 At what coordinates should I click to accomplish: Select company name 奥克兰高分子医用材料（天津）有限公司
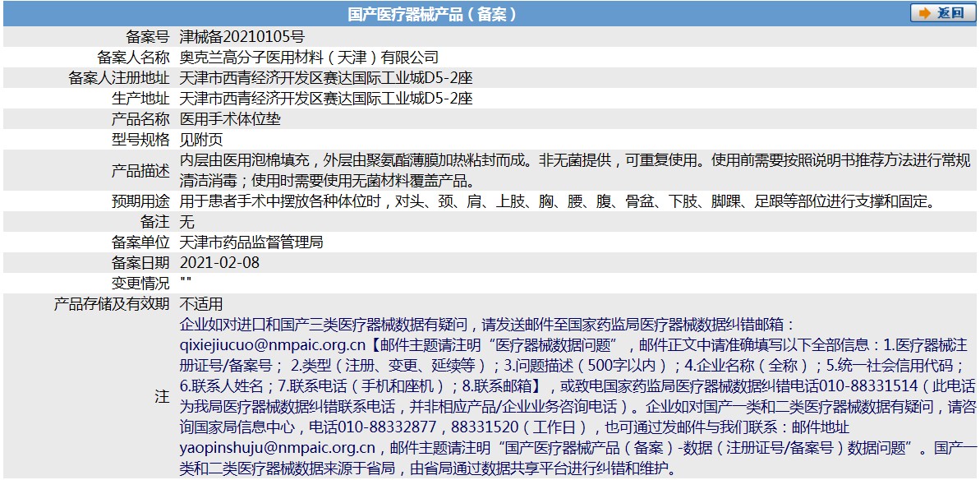pos(309,57)
